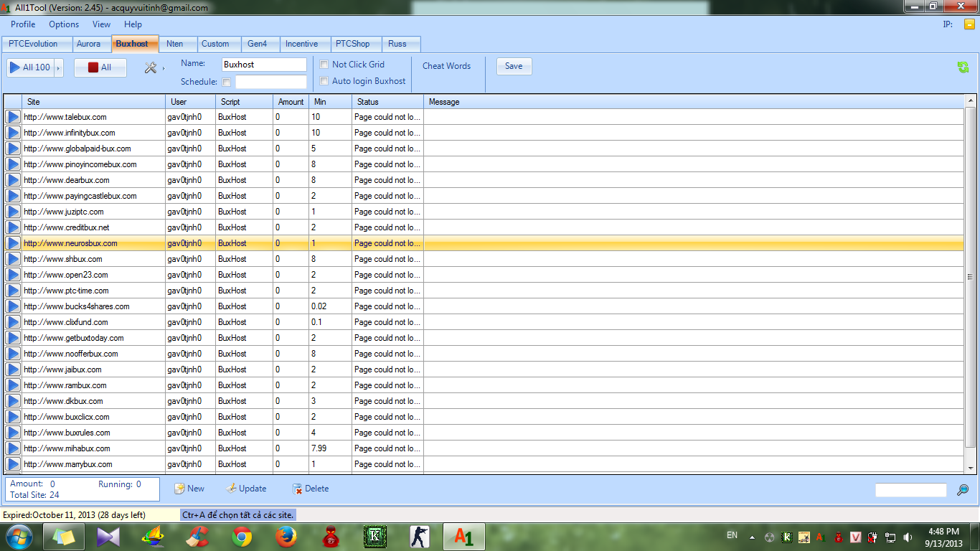This screenshot has width=980, height=551.
Task: Launch Google Chrome from the taskbar
Action: coord(242,537)
